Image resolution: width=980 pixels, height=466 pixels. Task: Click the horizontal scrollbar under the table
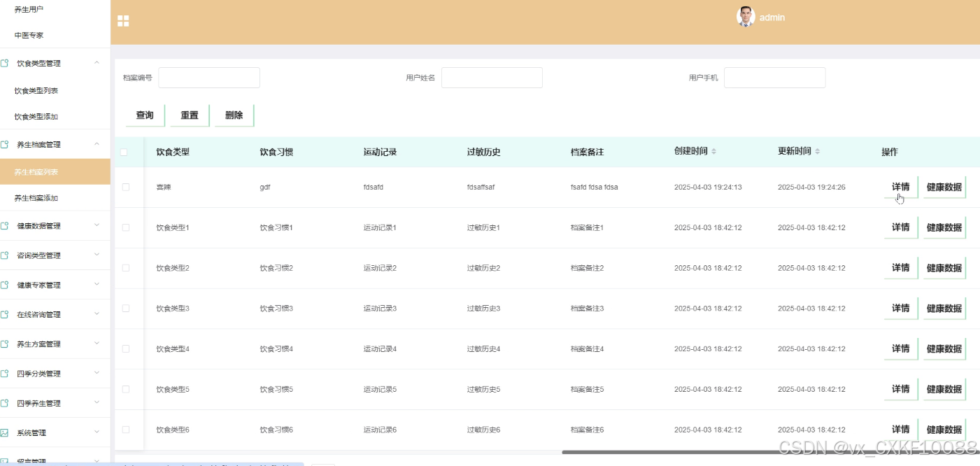pos(769,452)
